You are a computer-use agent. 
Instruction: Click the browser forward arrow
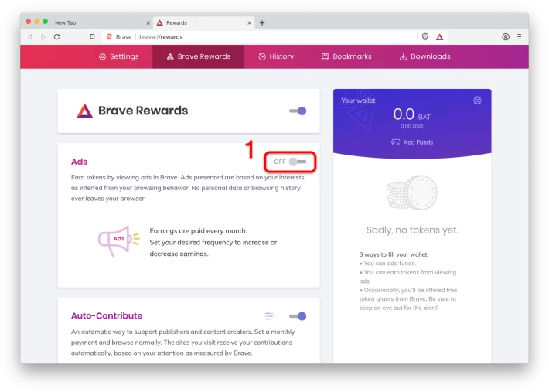[43, 37]
